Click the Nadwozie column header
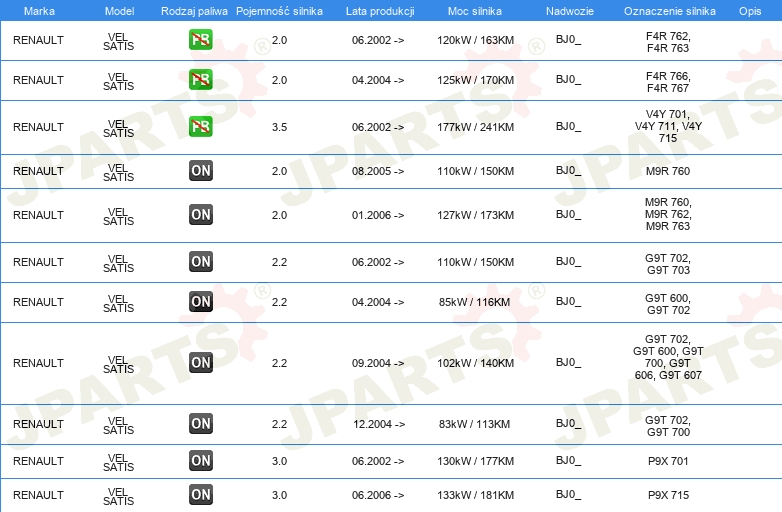 click(x=570, y=11)
